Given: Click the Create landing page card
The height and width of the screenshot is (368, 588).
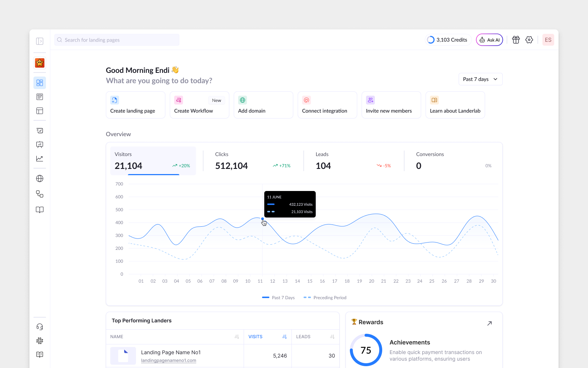Looking at the screenshot, I should point(136,105).
